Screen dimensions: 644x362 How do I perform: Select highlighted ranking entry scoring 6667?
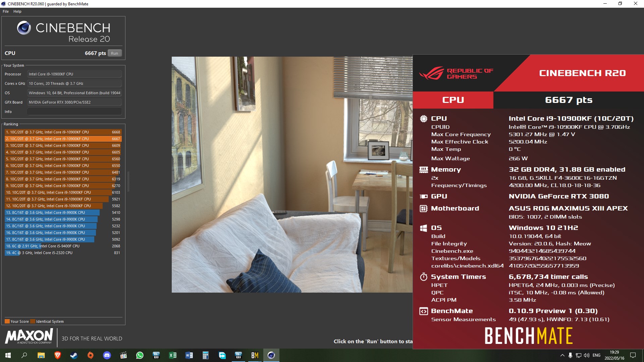pyautogui.click(x=63, y=139)
